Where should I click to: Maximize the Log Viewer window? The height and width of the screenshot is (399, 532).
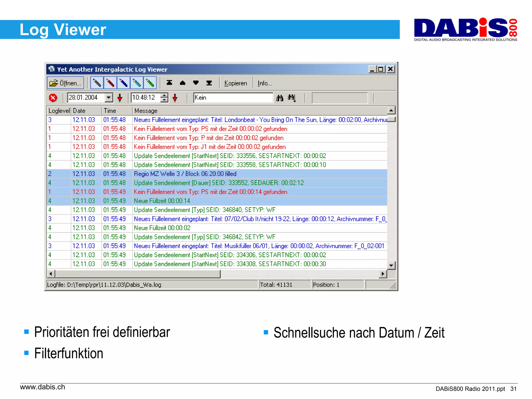pyautogui.click(x=381, y=69)
